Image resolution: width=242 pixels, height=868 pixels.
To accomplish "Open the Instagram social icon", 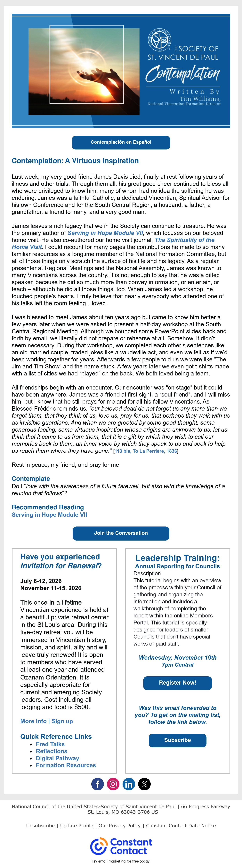I will tap(113, 784).
